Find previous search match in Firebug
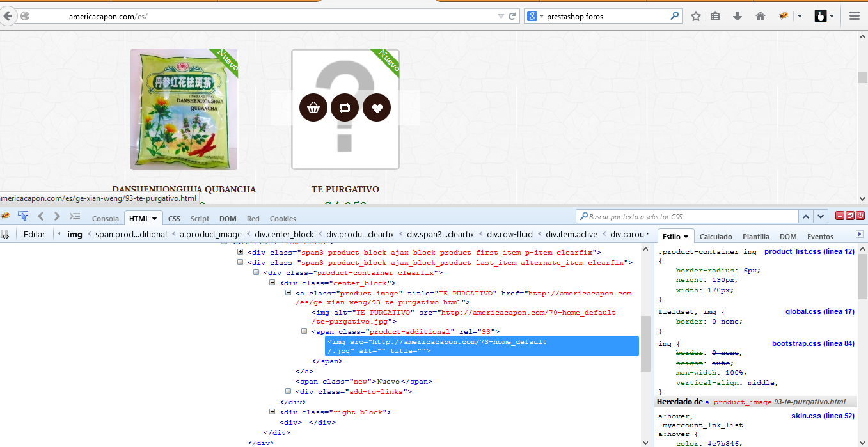The height and width of the screenshot is (447, 868). coord(807,216)
